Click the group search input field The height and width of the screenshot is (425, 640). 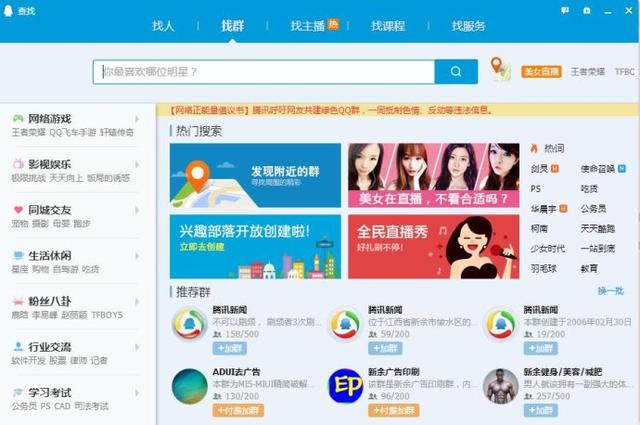264,72
